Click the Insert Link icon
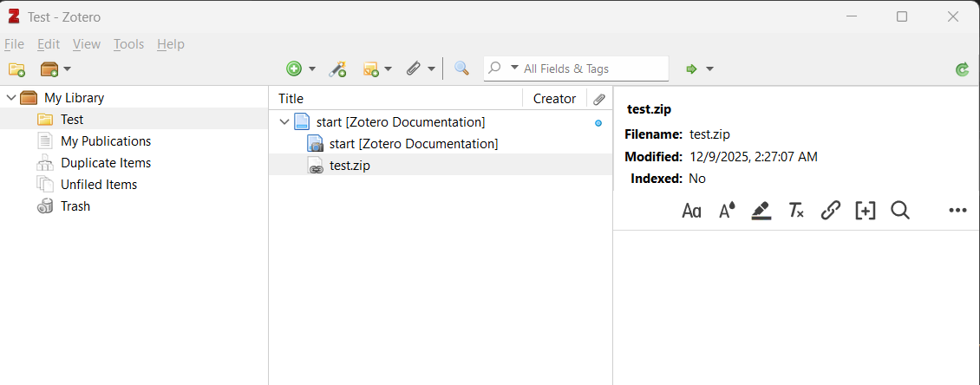 point(830,211)
